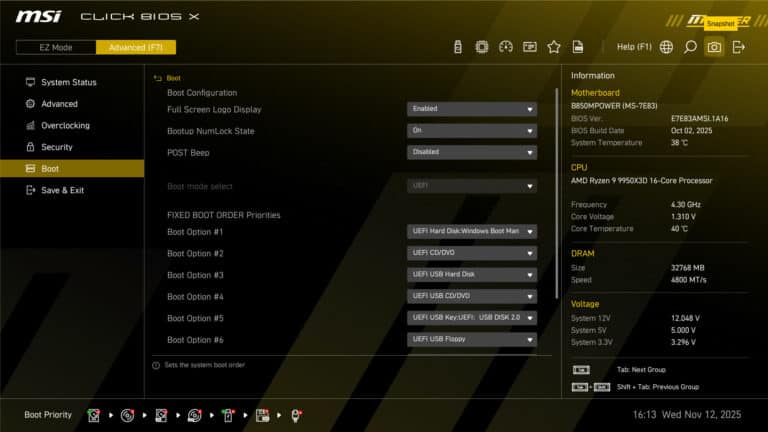768x432 pixels.
Task: Click the 32768 MB DRAM size value
Action: [687, 268]
